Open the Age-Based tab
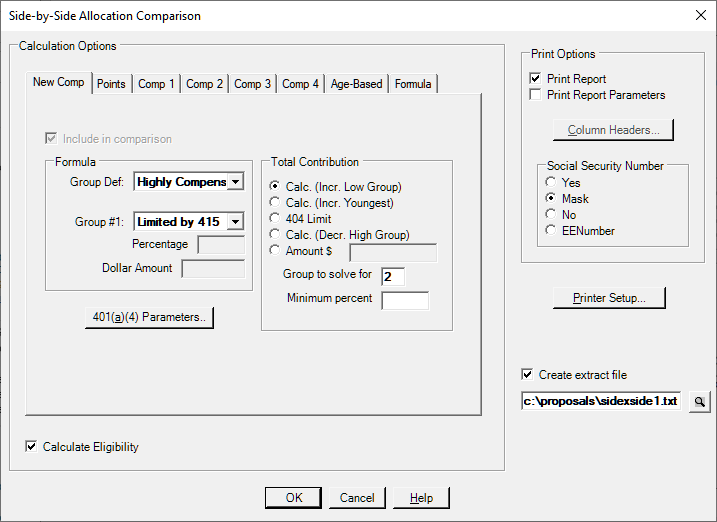 click(357, 84)
